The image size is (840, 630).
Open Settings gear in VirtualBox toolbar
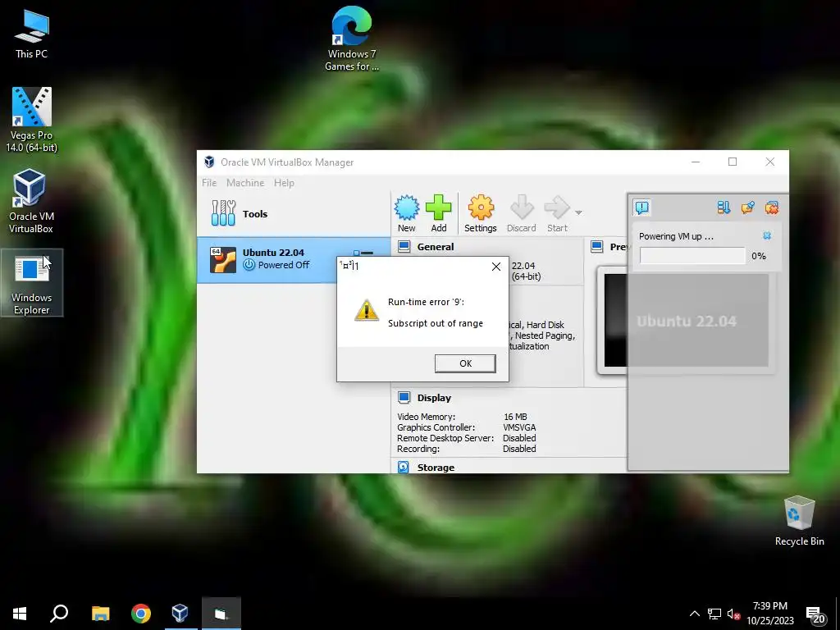coord(481,214)
